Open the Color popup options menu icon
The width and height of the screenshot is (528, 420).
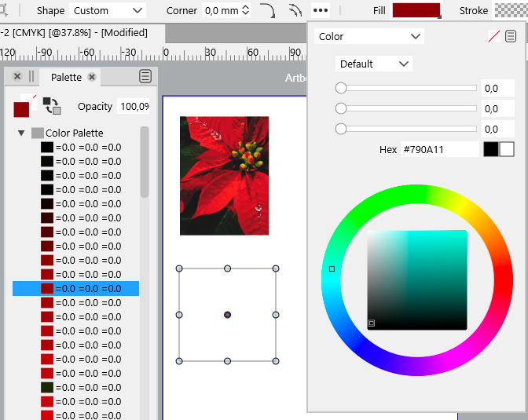(511, 36)
